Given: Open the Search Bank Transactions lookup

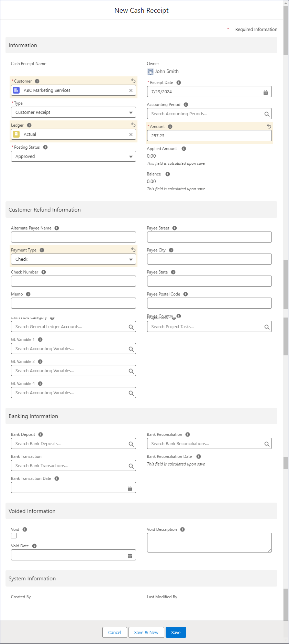Looking at the screenshot, I should tap(74, 466).
